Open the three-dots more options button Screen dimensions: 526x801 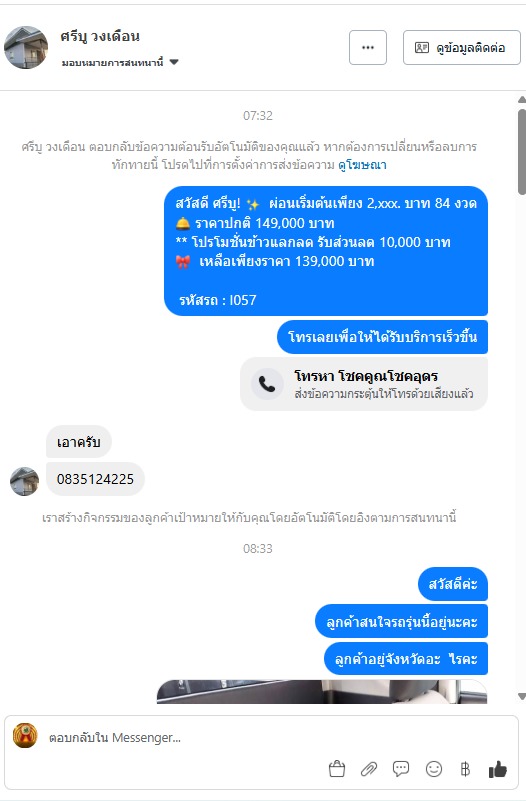click(x=368, y=48)
